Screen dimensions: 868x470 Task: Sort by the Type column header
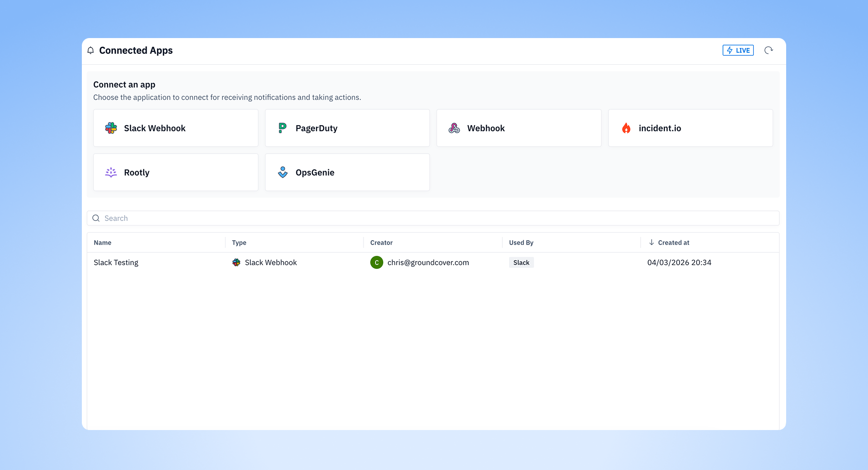pos(239,243)
